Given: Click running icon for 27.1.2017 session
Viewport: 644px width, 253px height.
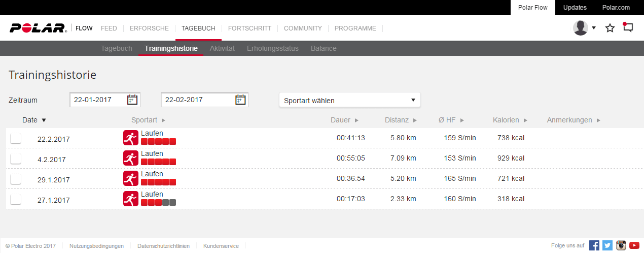Looking at the screenshot, I should pyautogui.click(x=131, y=199).
